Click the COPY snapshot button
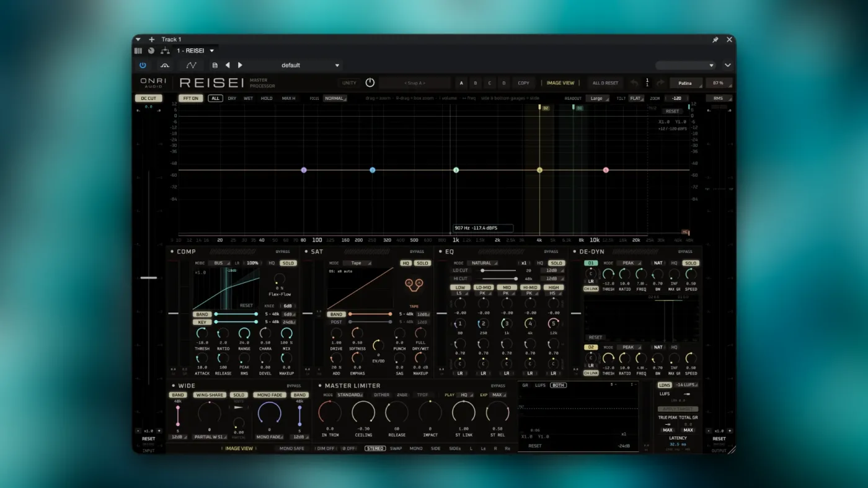Screen dimensions: 868x488 pyautogui.click(x=524, y=83)
